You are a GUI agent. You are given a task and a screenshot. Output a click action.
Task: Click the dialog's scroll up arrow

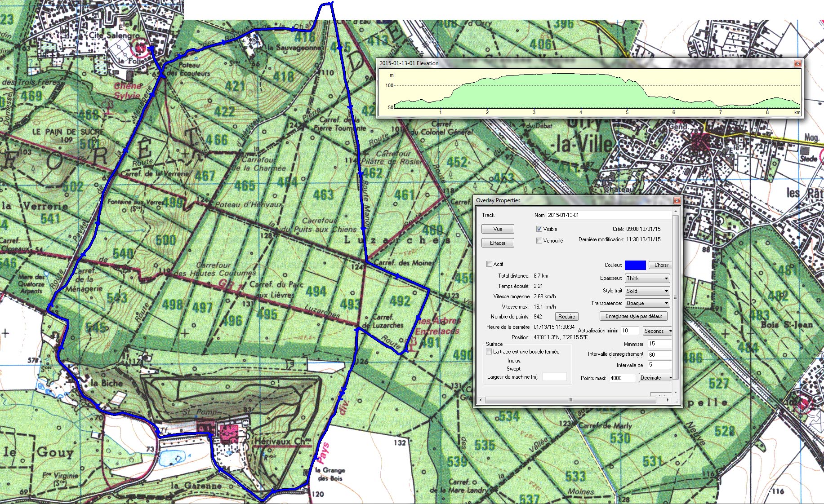click(x=675, y=211)
